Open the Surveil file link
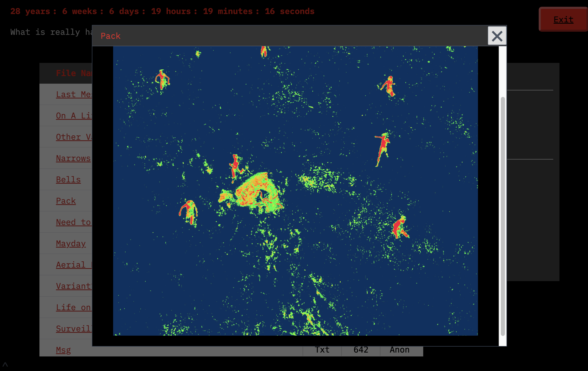 pyautogui.click(x=74, y=329)
